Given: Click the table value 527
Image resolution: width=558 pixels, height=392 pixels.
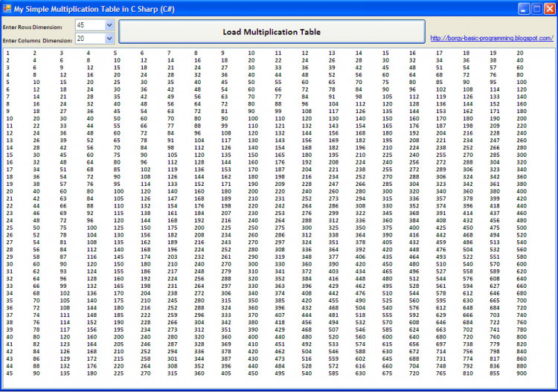Looking at the screenshot, I should pyautogui.click(x=441, y=271).
